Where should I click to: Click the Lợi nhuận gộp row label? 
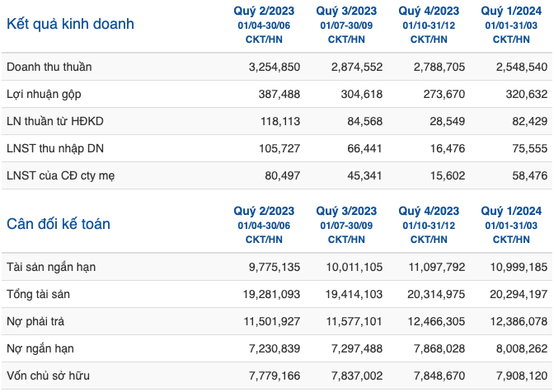44,95
